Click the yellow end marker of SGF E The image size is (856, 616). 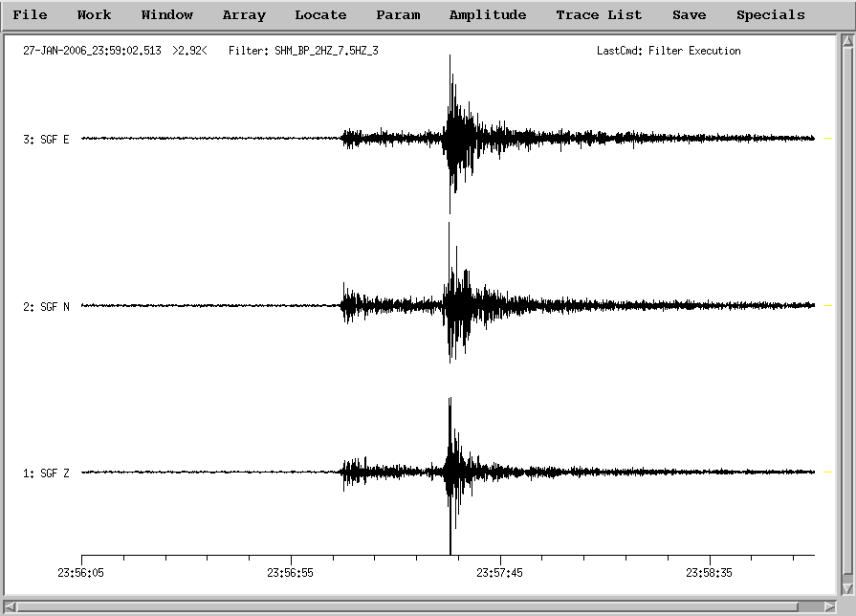coord(827,139)
